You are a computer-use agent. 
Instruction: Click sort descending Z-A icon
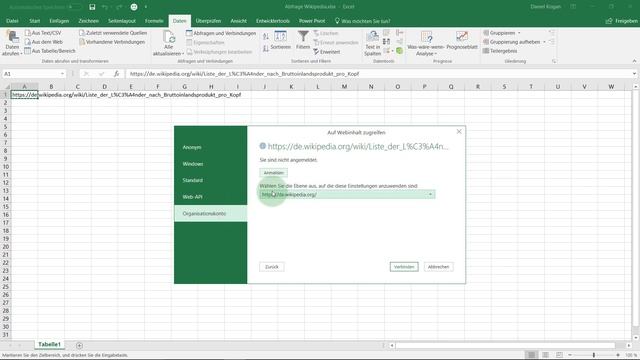266,49
